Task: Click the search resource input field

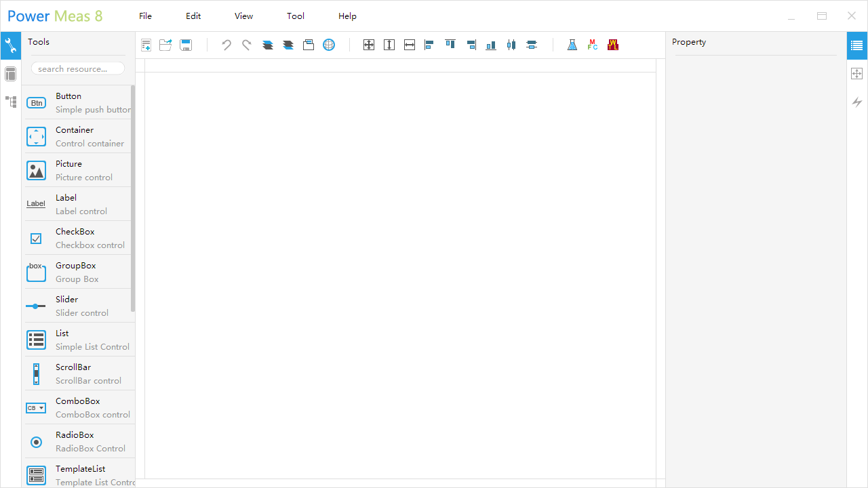Action: (78, 68)
